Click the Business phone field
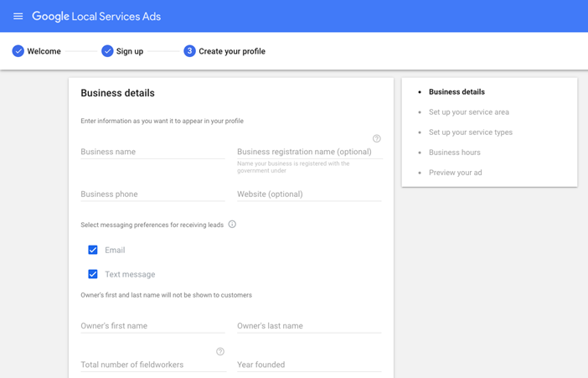 (x=152, y=194)
